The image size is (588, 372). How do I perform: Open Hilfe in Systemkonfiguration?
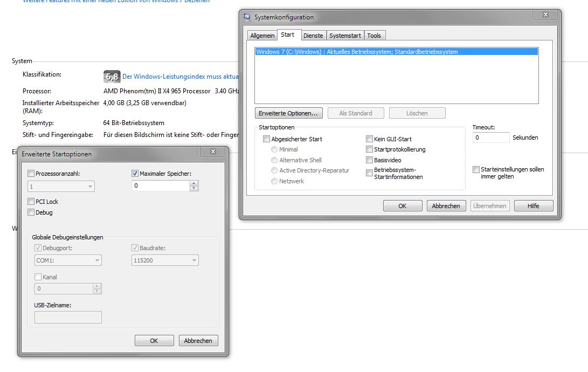533,206
